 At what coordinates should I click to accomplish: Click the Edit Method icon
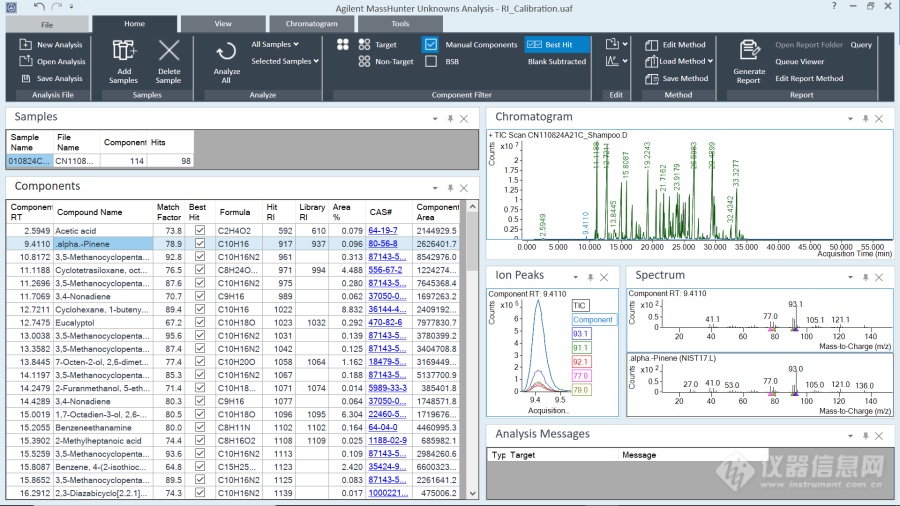tap(651, 45)
